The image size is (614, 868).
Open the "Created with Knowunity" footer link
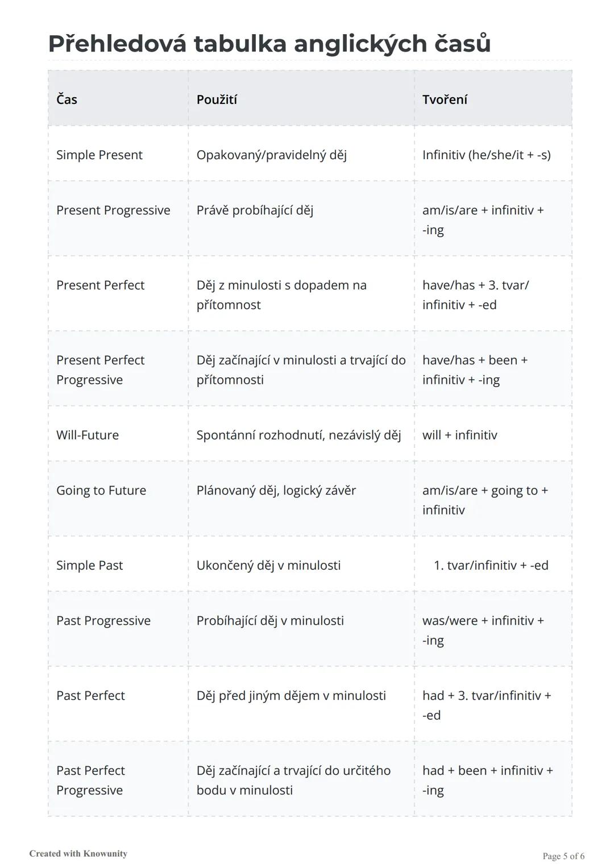coord(78,853)
